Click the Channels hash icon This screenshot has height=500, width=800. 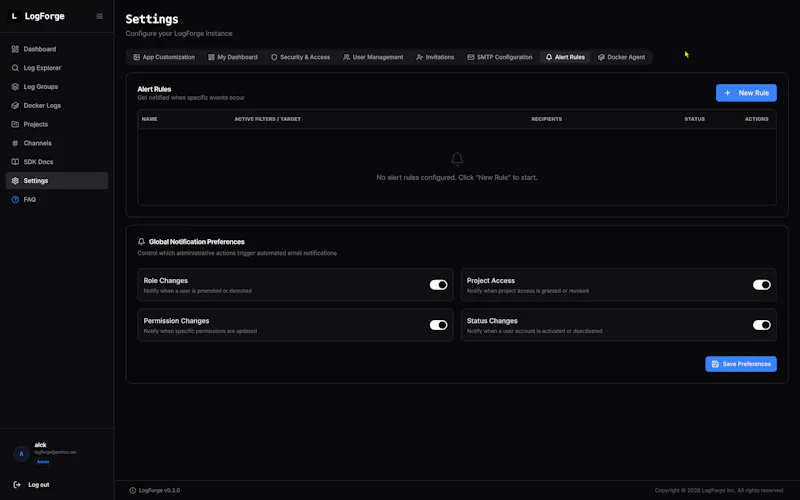[x=15, y=143]
